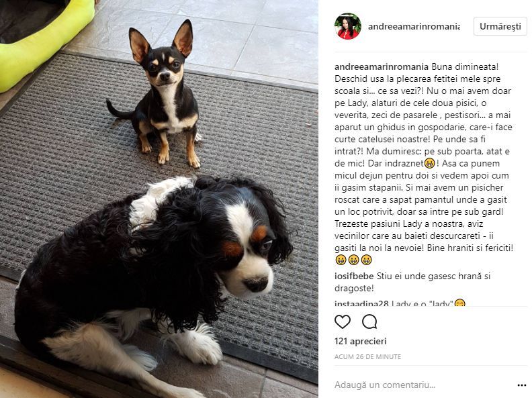Click the last grinning emoji ending caption
The height and width of the screenshot is (398, 532).
[367, 260]
